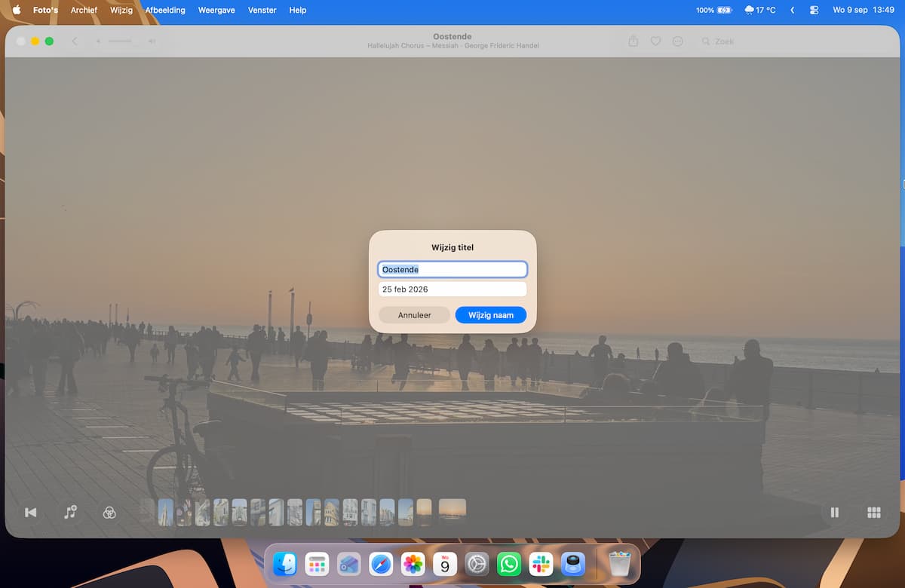Click the title field containing Oostende
905x588 pixels.
point(452,269)
